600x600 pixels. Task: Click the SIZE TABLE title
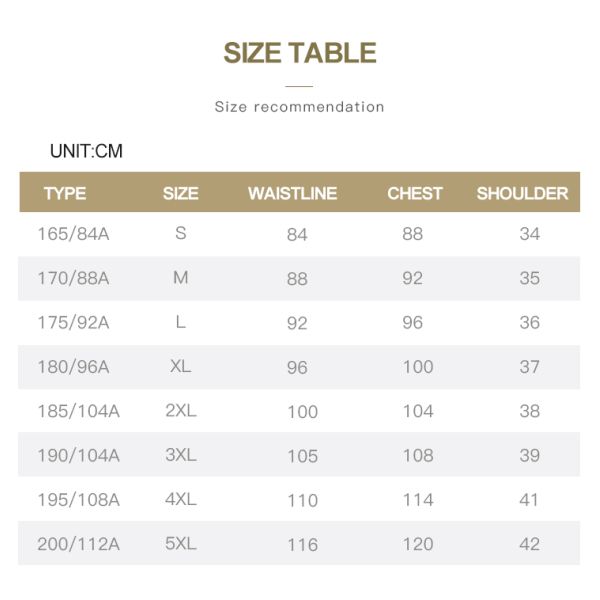(299, 53)
